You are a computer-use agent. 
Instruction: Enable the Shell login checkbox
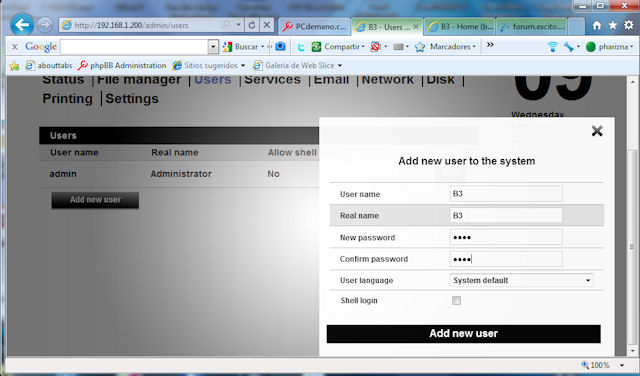(456, 300)
